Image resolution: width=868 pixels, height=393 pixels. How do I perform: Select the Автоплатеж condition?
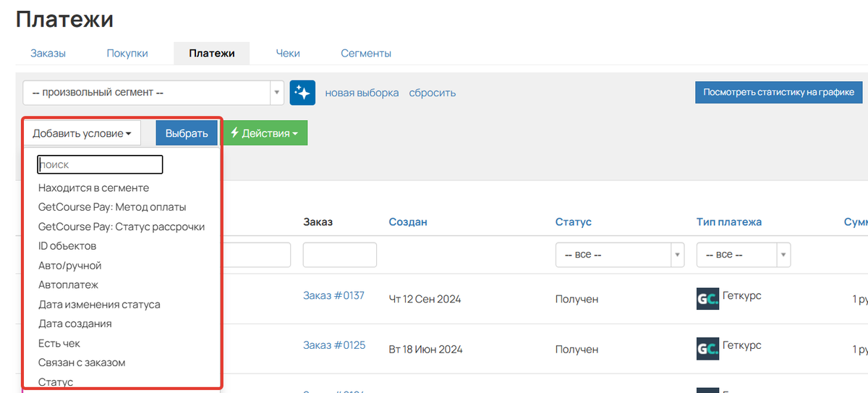pos(68,285)
